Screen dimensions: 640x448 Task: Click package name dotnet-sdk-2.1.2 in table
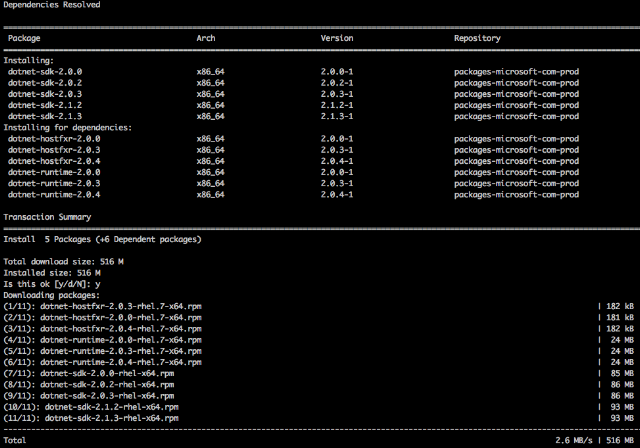point(45,105)
